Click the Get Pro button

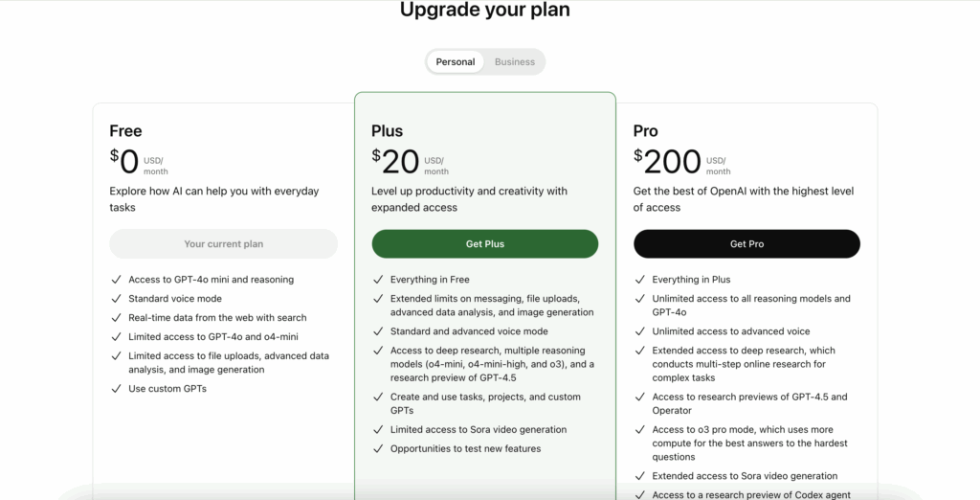pos(746,244)
